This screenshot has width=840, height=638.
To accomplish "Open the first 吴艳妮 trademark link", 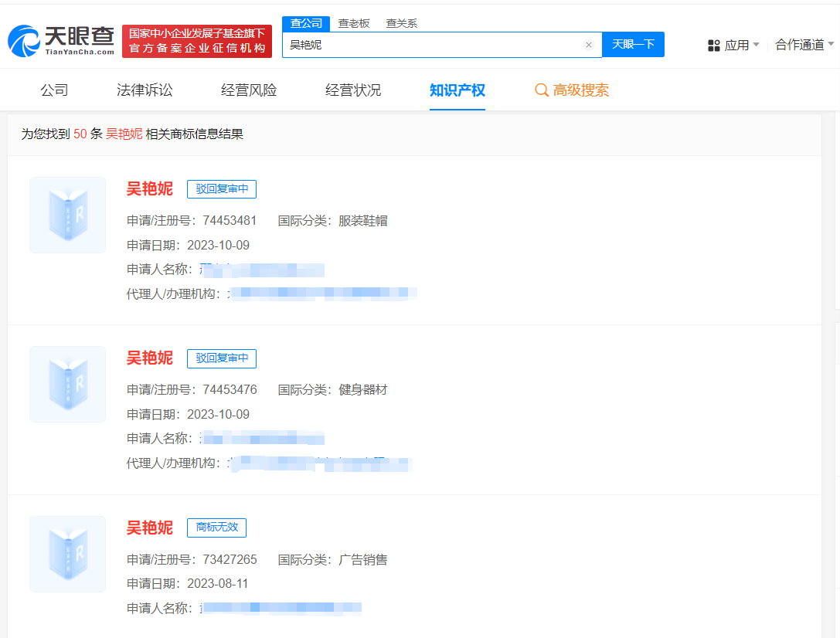I will 148,189.
